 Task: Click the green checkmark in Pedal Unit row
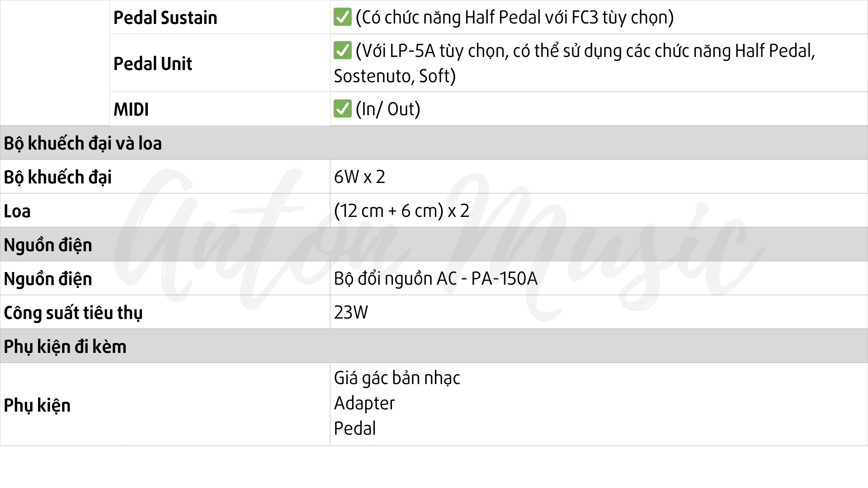(342, 51)
